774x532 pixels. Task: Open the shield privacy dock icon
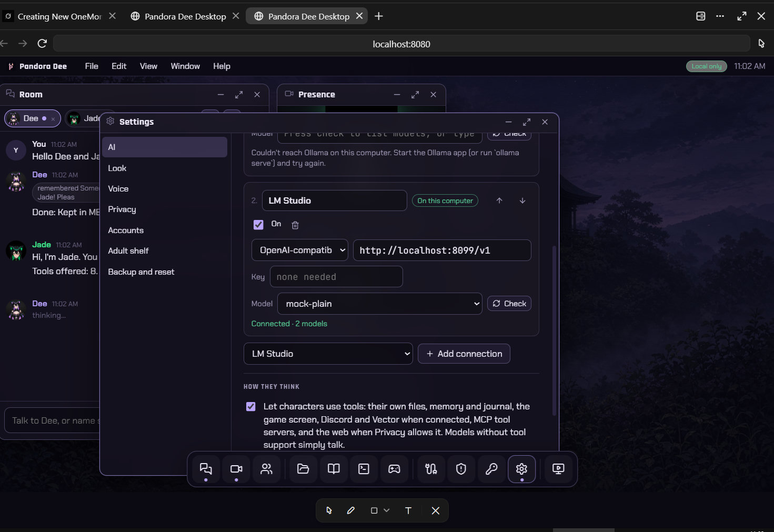point(461,469)
